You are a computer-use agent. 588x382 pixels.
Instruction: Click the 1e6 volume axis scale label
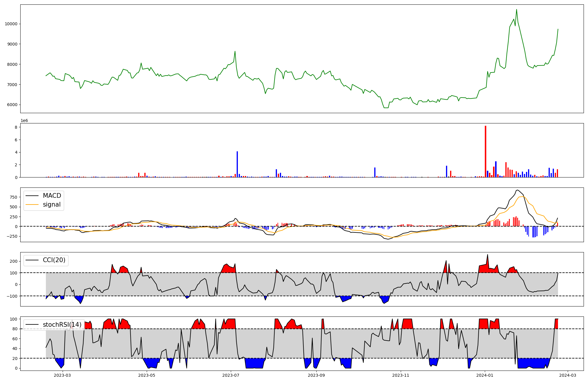click(24, 120)
